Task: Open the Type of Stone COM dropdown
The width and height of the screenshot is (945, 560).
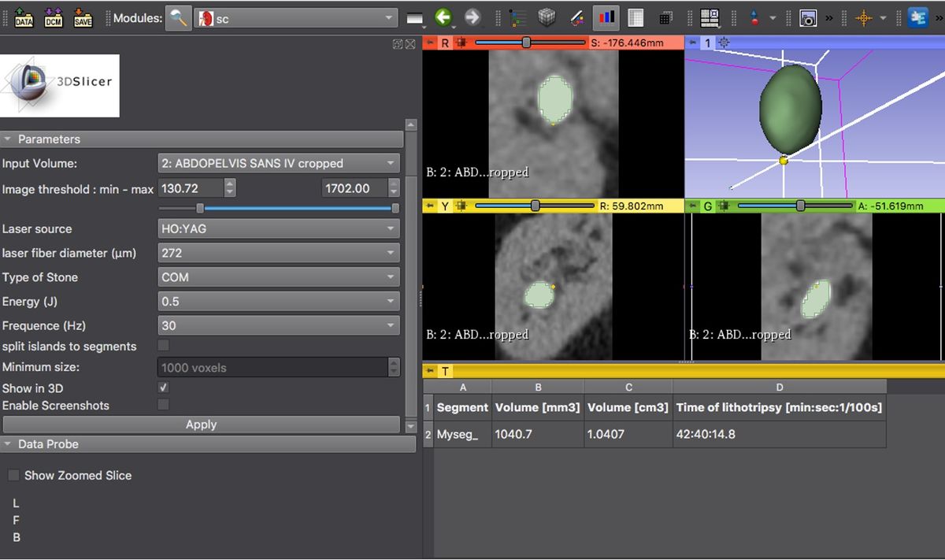Action: 277,277
